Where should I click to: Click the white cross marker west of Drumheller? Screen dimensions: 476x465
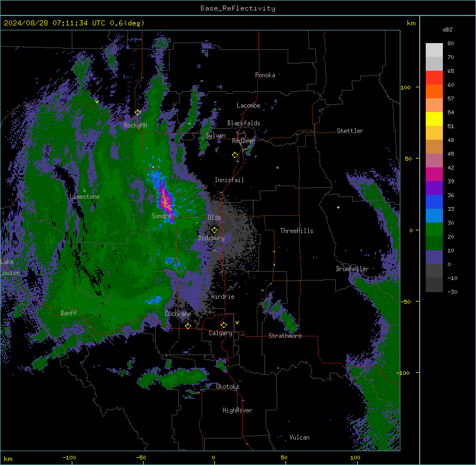click(x=338, y=207)
